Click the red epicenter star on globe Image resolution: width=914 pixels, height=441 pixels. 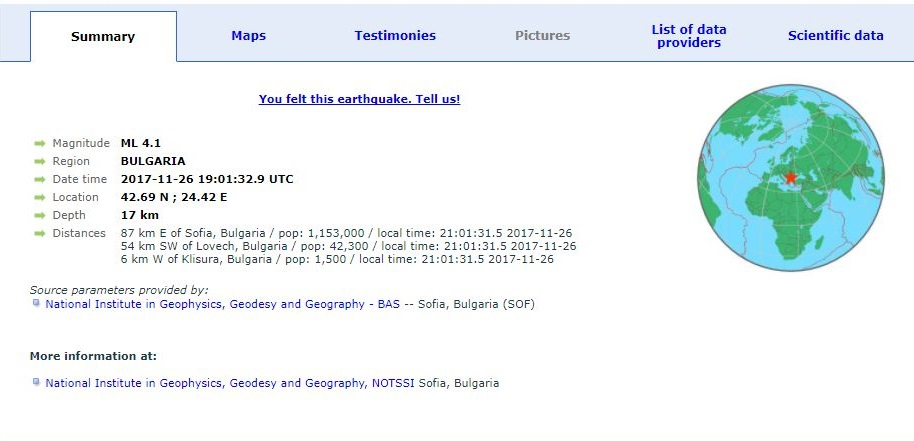coord(790,177)
